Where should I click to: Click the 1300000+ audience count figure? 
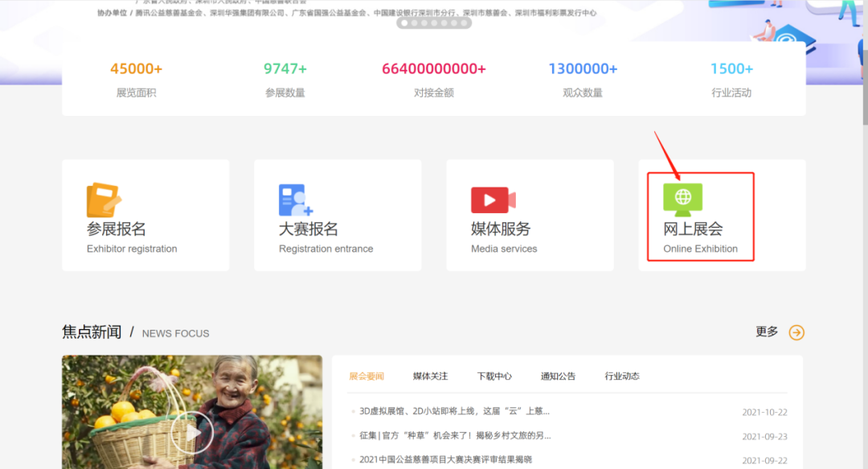pyautogui.click(x=583, y=68)
